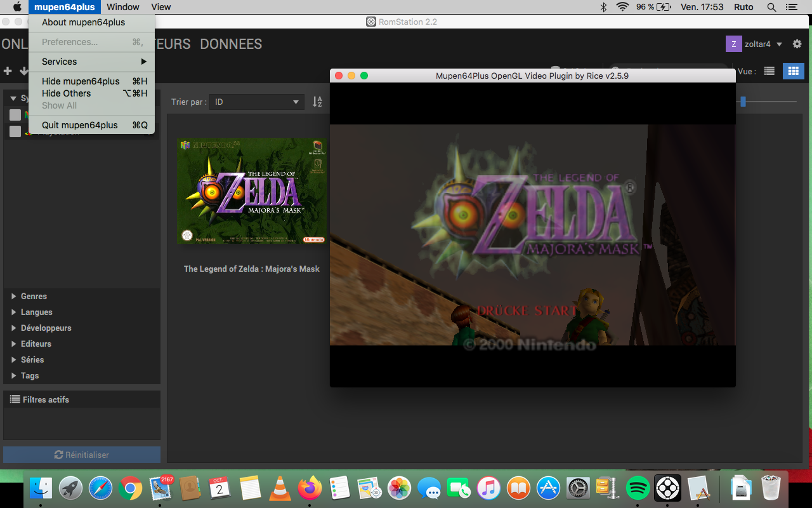Viewport: 812px width, 508px height.
Task: Launch Firefox from the Dock
Action: pyautogui.click(x=310, y=488)
